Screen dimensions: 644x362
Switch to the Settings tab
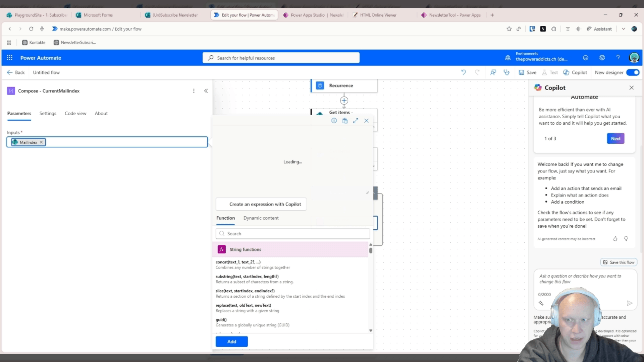[48, 113]
